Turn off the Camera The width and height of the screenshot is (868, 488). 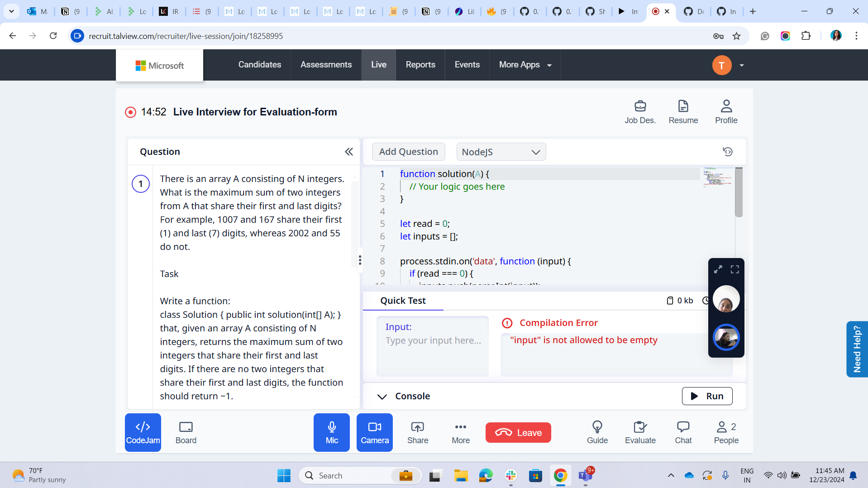[374, 432]
